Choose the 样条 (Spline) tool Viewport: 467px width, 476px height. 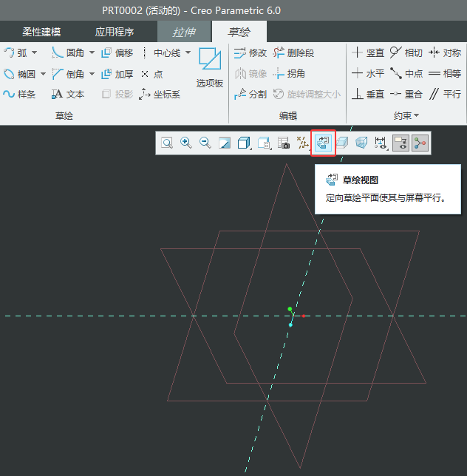click(x=19, y=95)
